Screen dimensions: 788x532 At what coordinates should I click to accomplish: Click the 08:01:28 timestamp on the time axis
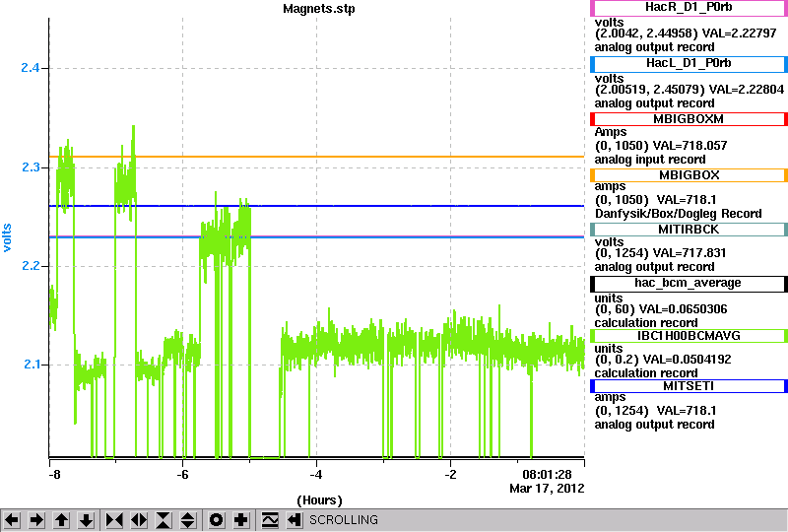click(x=547, y=475)
